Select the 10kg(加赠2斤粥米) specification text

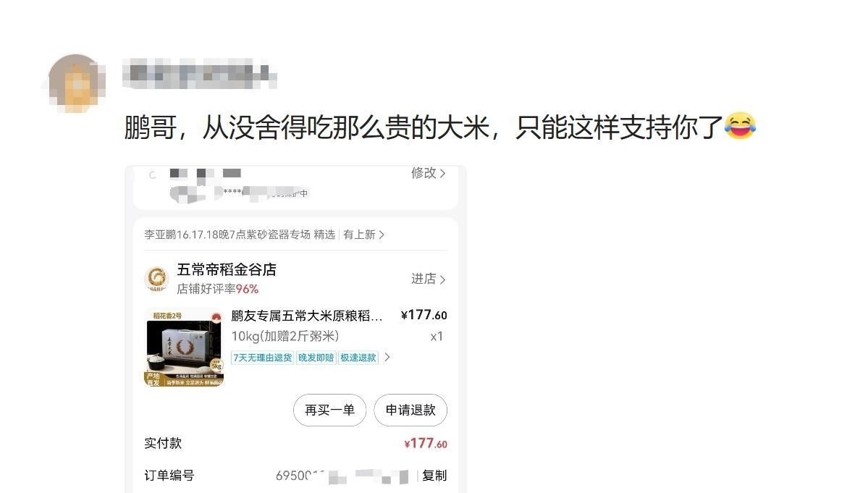tap(285, 336)
